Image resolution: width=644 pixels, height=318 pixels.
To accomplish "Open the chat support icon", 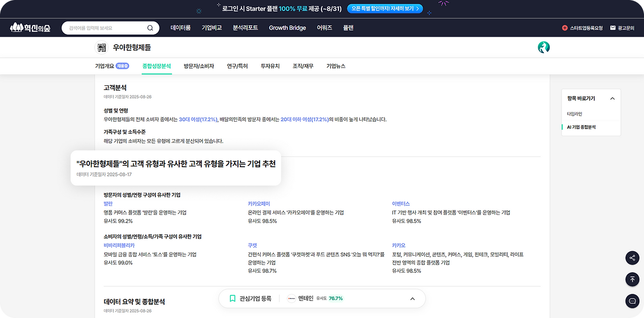I will coord(632,301).
